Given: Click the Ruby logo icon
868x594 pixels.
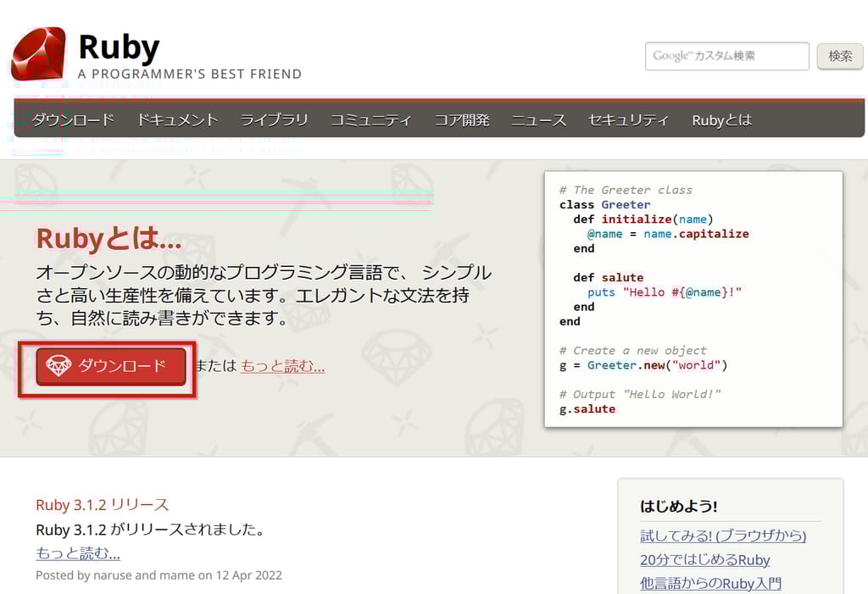Looking at the screenshot, I should click(x=37, y=53).
